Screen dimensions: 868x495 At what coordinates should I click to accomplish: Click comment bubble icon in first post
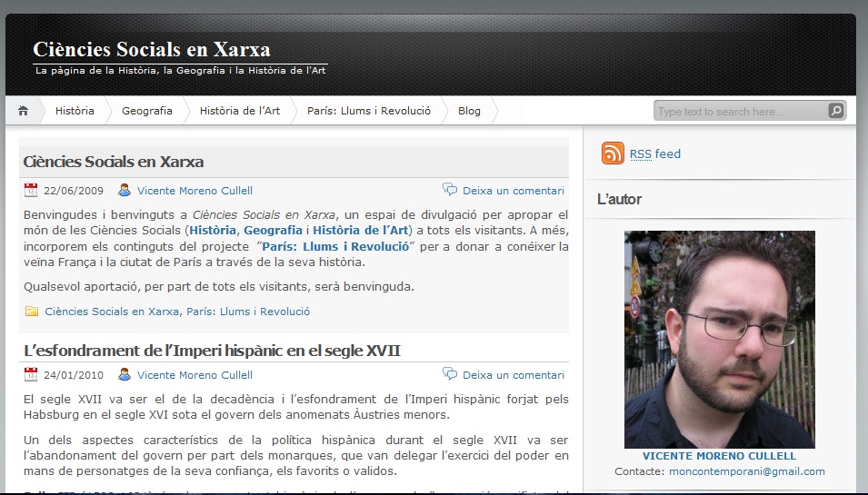(x=450, y=190)
